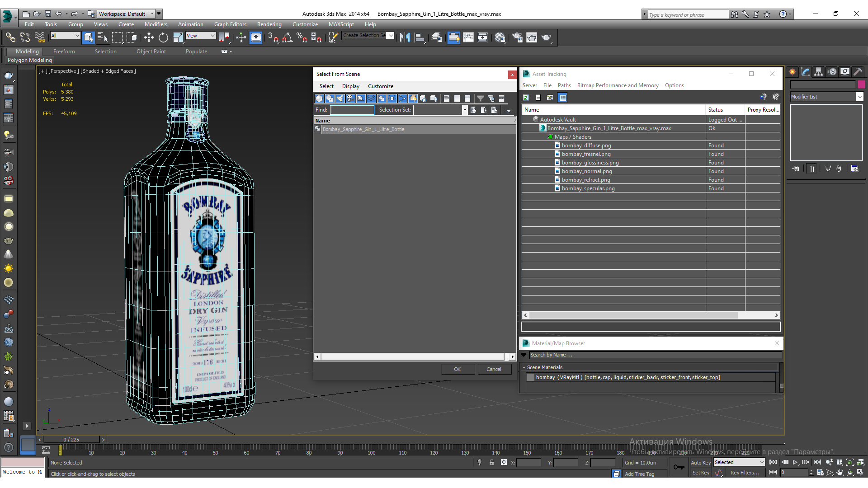Click Cancel in Select From Scene
Screen dimensions: 868x488
(x=494, y=369)
